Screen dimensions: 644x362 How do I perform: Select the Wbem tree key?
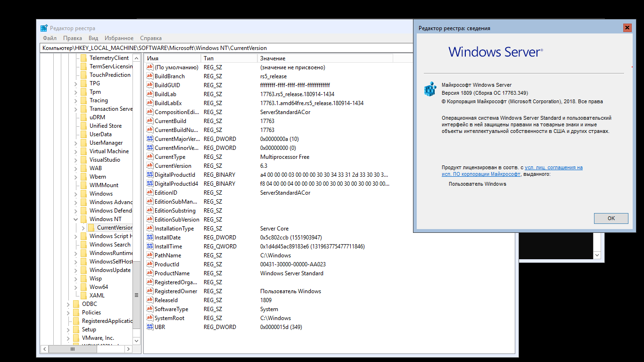(x=98, y=177)
